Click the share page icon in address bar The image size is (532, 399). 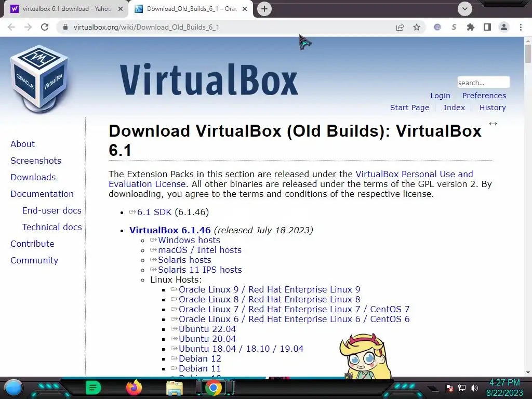pos(400,27)
